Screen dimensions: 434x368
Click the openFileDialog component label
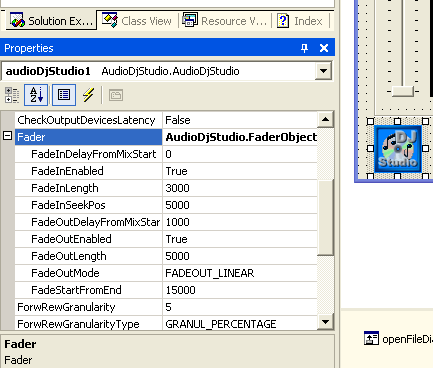408,339
